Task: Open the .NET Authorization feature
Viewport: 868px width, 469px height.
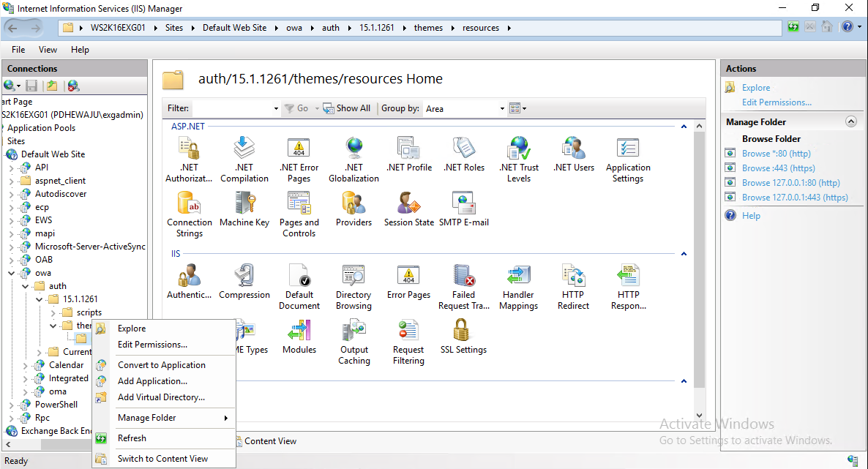Action: point(189,160)
